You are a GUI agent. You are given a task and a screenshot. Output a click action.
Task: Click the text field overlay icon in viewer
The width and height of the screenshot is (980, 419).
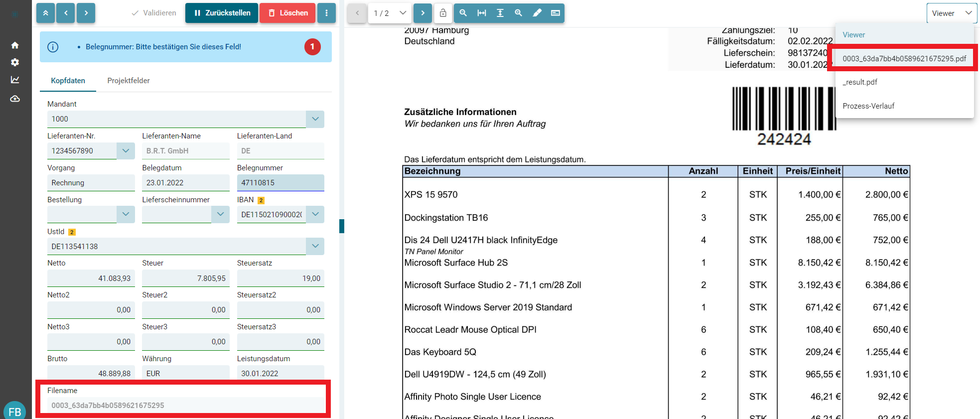click(556, 13)
